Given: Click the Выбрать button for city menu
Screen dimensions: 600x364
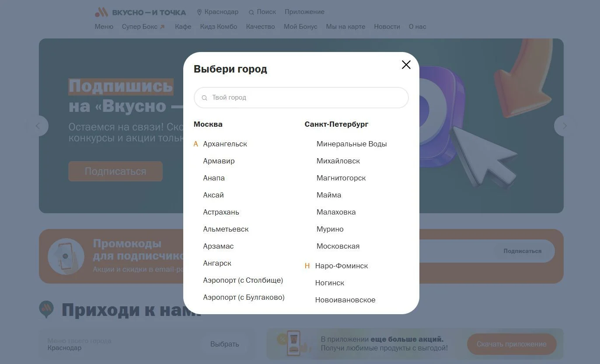Looking at the screenshot, I should tap(224, 344).
